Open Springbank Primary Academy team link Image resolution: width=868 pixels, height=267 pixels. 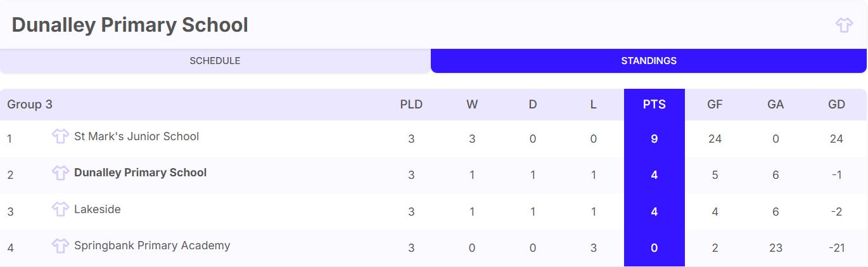pos(152,245)
